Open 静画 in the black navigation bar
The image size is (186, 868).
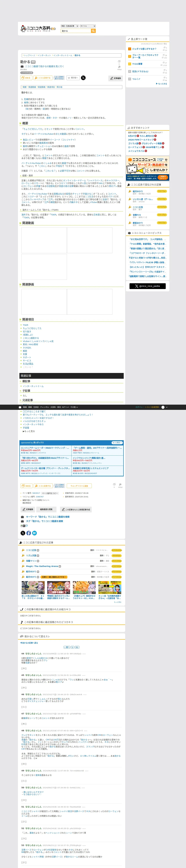(x=30, y=407)
